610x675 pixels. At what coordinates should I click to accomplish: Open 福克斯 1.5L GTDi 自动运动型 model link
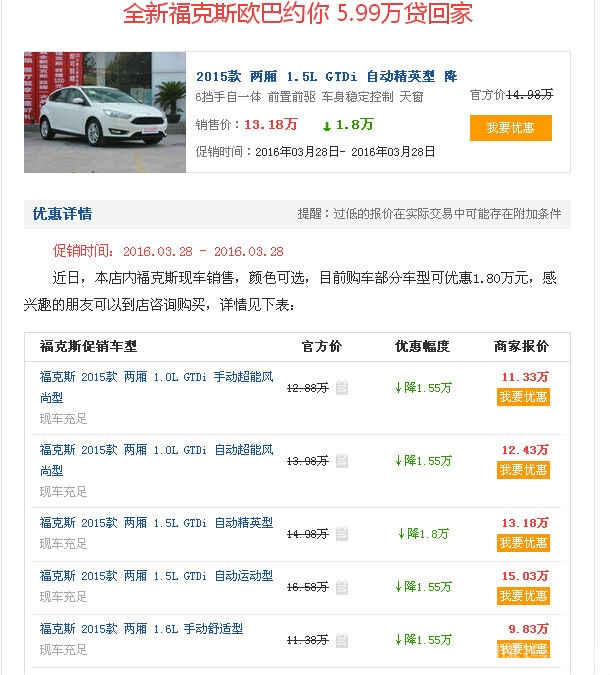pos(156,576)
